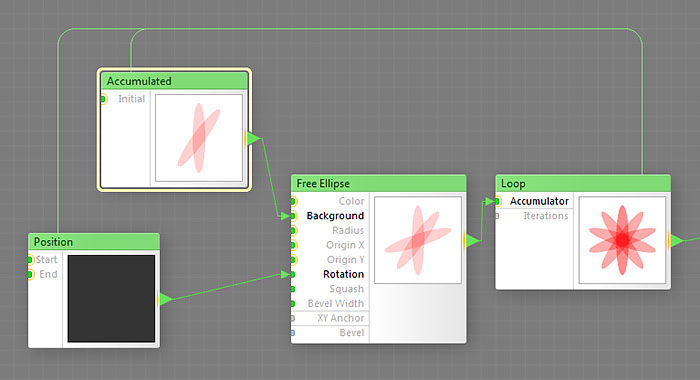This screenshot has width=700, height=380.
Task: Click the Iterations label in Loop
Action: [546, 216]
